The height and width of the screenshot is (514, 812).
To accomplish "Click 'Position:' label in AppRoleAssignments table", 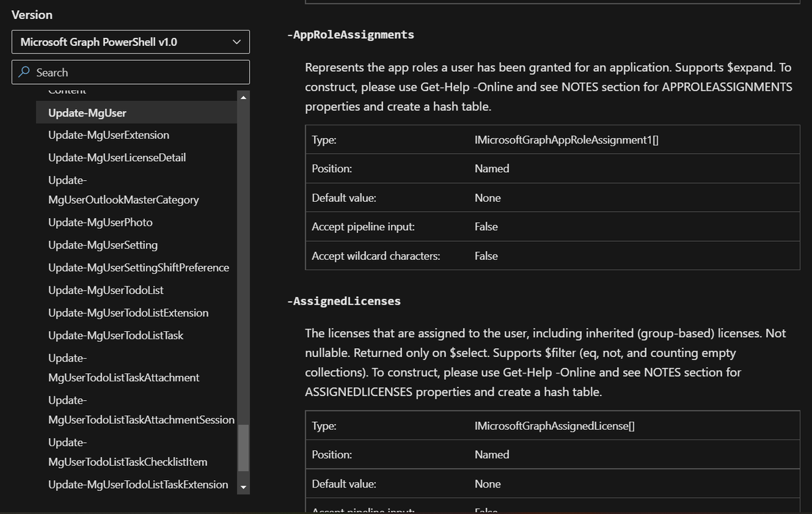I will click(x=332, y=169).
